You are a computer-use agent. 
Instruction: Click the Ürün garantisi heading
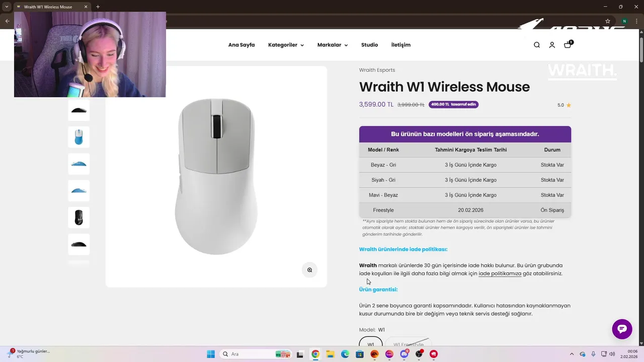click(x=378, y=290)
